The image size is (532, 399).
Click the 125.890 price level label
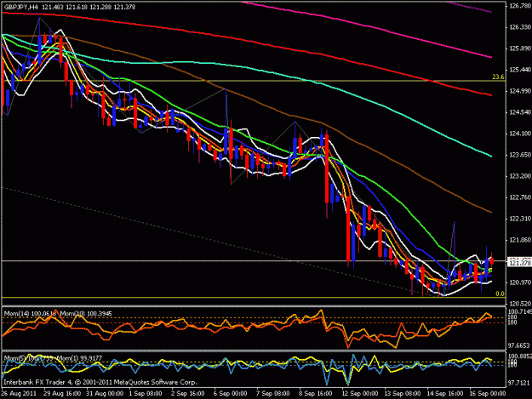519,48
